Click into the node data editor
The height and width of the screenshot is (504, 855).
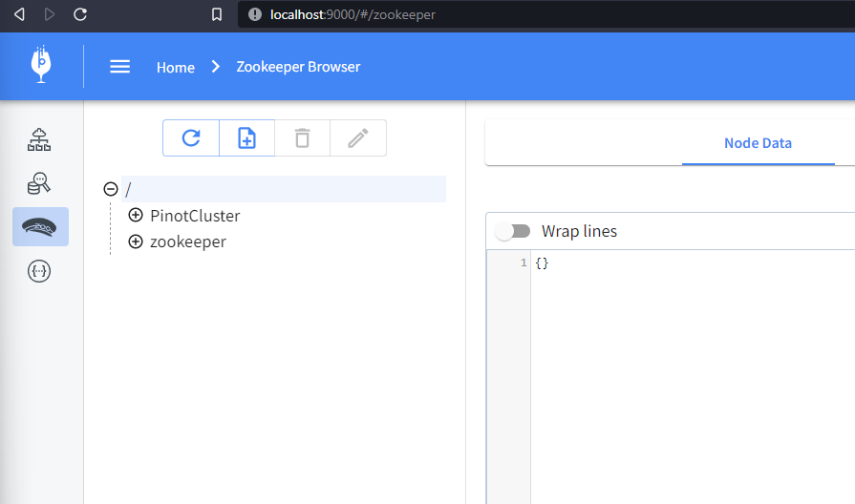click(x=693, y=376)
